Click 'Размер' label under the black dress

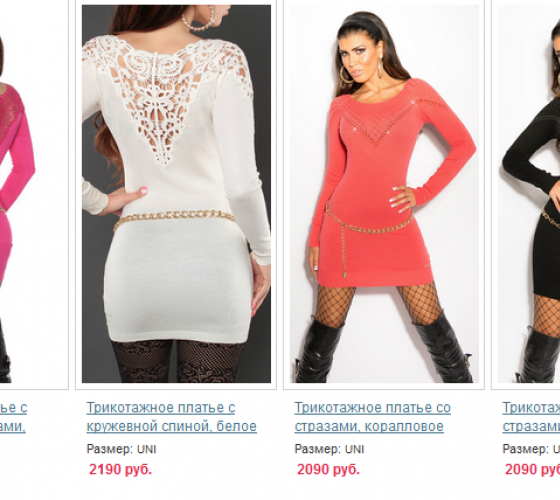[x=525, y=449]
